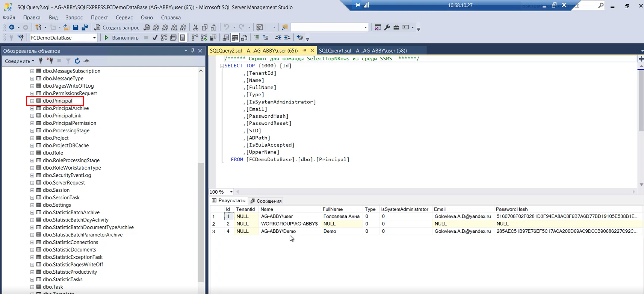Select dbo.PrincipalArchive in the tree

[66, 108]
